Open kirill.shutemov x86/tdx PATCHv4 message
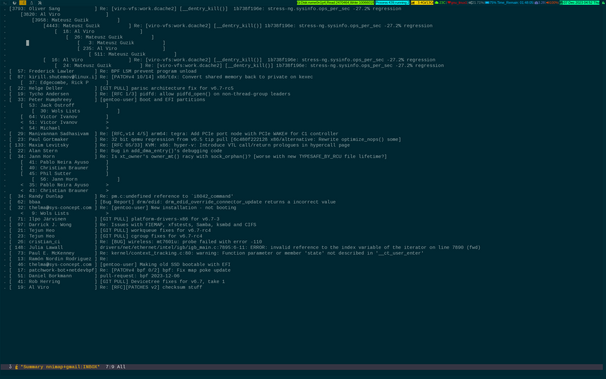The height and width of the screenshot is (379, 606). click(161, 77)
